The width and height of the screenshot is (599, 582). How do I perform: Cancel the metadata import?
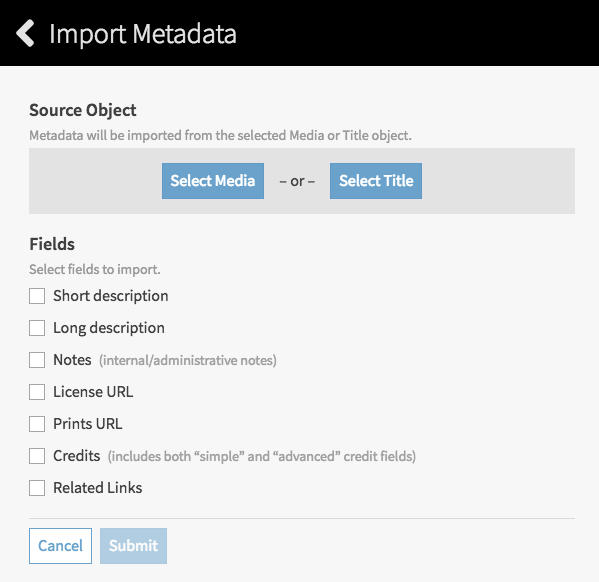[60, 546]
